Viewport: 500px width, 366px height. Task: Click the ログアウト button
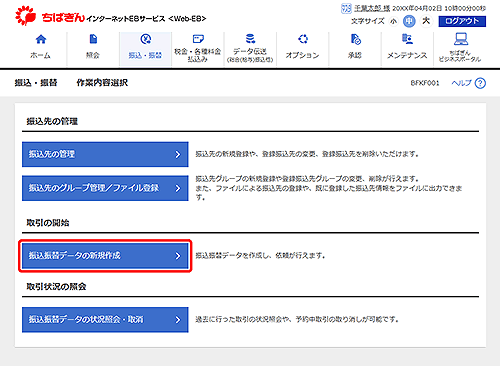[462, 21]
